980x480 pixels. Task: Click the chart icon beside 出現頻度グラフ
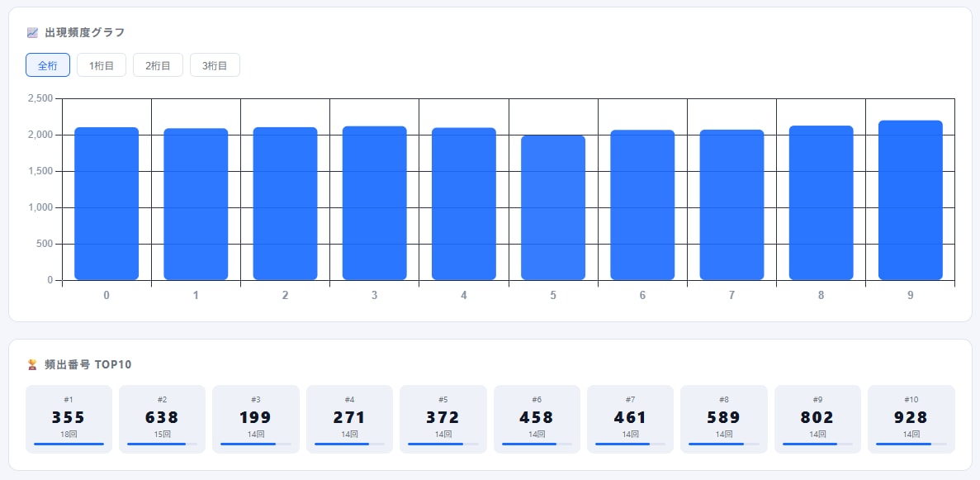coord(32,32)
